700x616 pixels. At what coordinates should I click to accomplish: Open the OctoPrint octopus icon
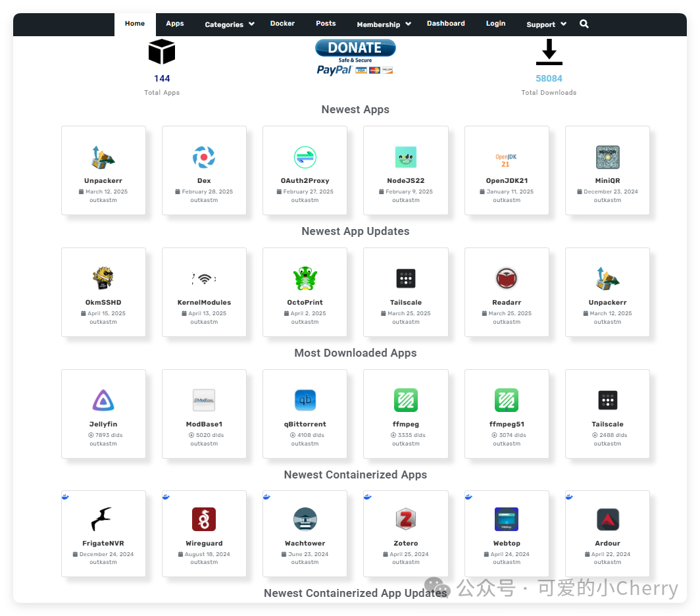305,278
